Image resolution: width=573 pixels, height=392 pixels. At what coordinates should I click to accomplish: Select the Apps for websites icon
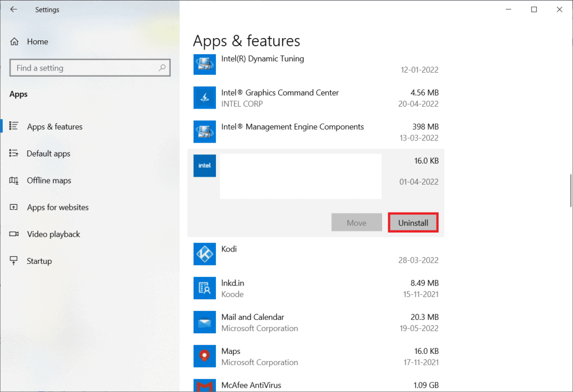point(13,207)
